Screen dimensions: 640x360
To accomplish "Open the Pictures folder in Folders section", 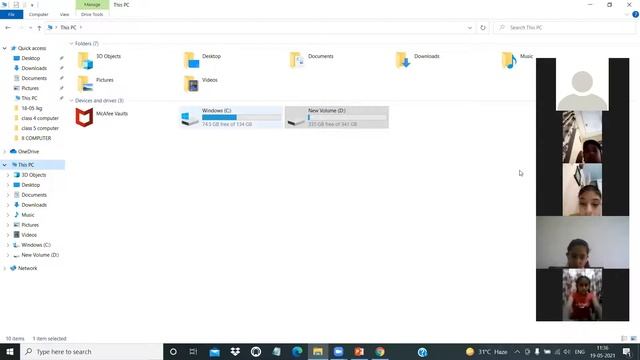I will 85,84.
